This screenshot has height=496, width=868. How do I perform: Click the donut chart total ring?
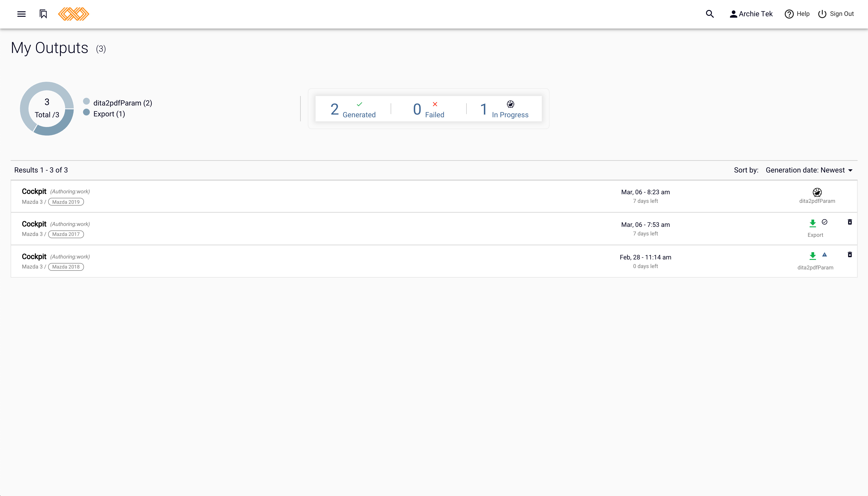[47, 109]
